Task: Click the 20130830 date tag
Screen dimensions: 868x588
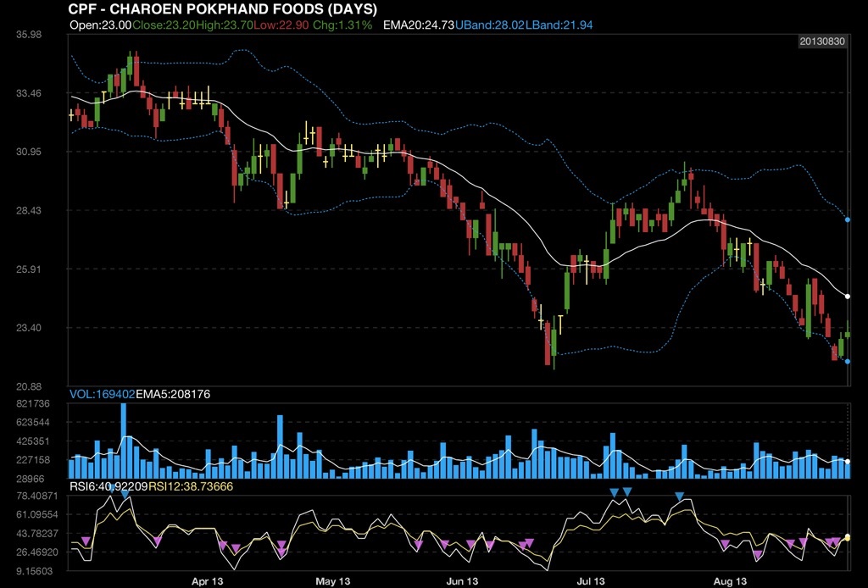Action: point(822,42)
